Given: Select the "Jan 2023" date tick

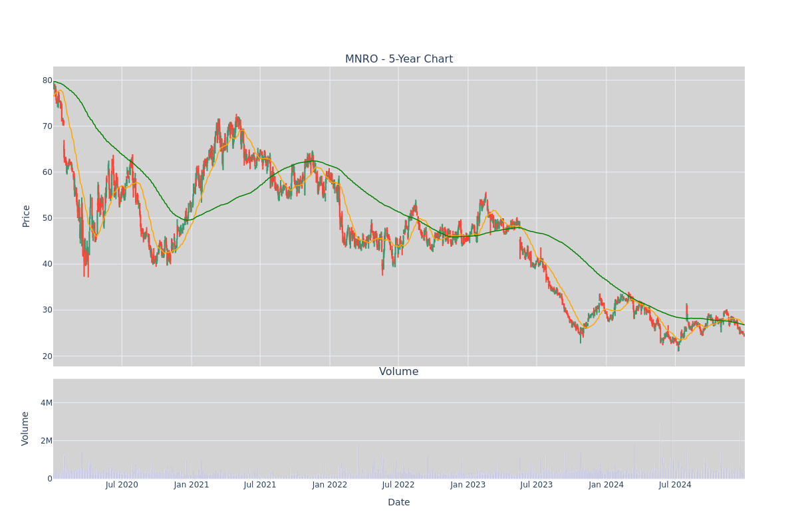Looking at the screenshot, I should pyautogui.click(x=468, y=485).
